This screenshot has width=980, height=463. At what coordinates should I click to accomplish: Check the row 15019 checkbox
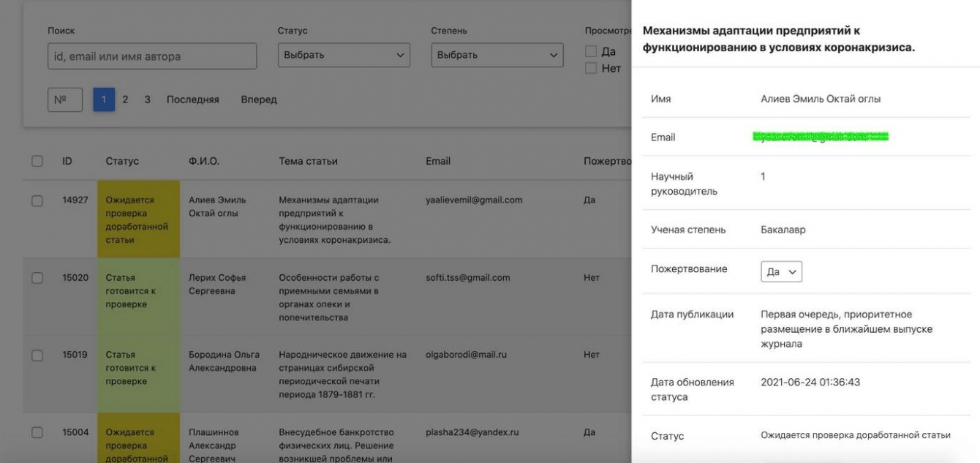[x=37, y=355]
